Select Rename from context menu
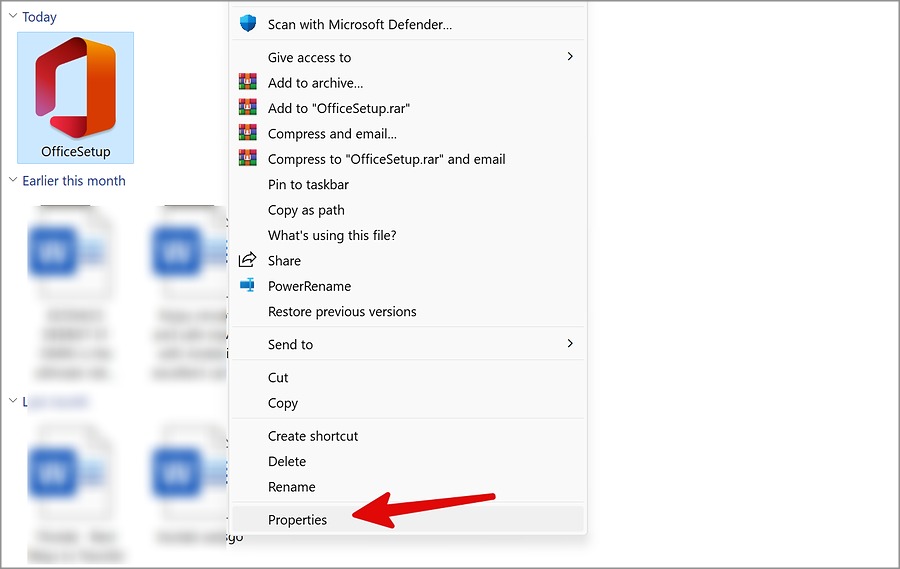 [408, 486]
